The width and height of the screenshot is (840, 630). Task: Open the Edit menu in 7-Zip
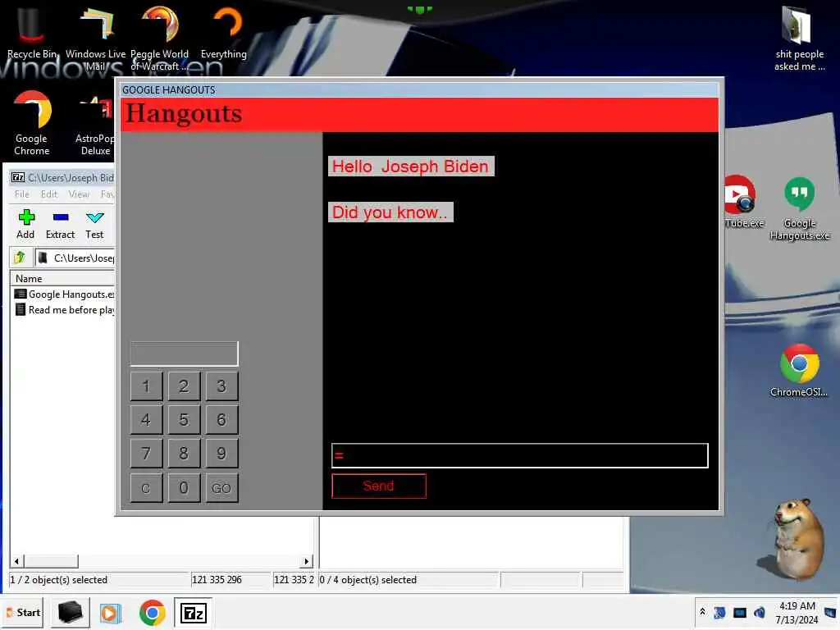(x=48, y=194)
